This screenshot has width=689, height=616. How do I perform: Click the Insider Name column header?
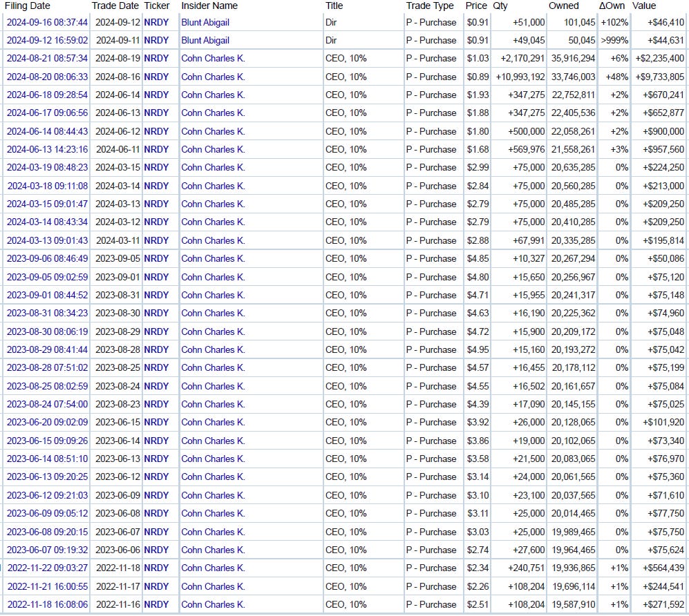point(209,6)
